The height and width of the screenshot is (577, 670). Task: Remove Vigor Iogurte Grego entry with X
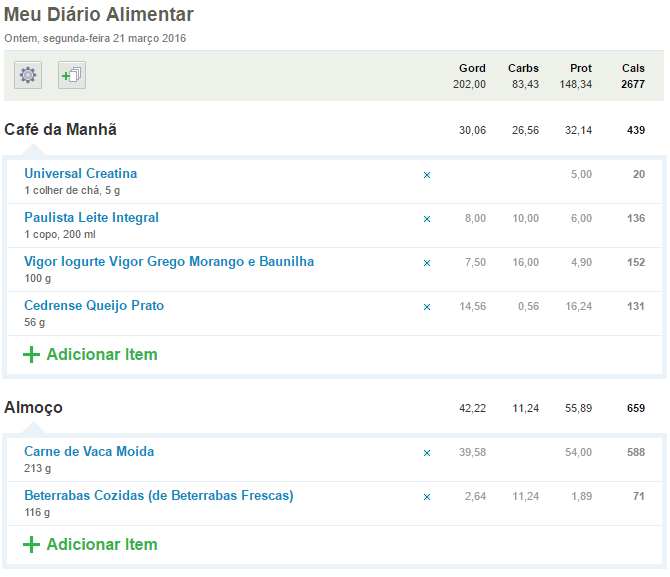click(x=426, y=263)
